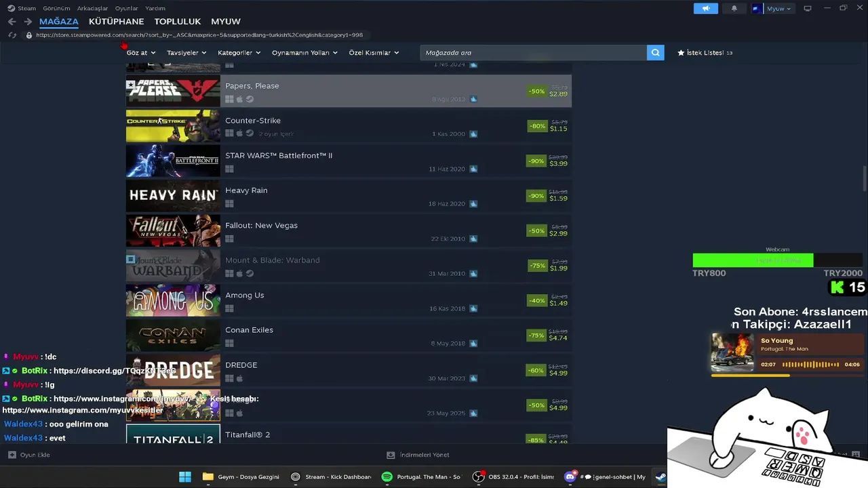Open the Görünüm menu
The image size is (868, 488).
tap(56, 8)
